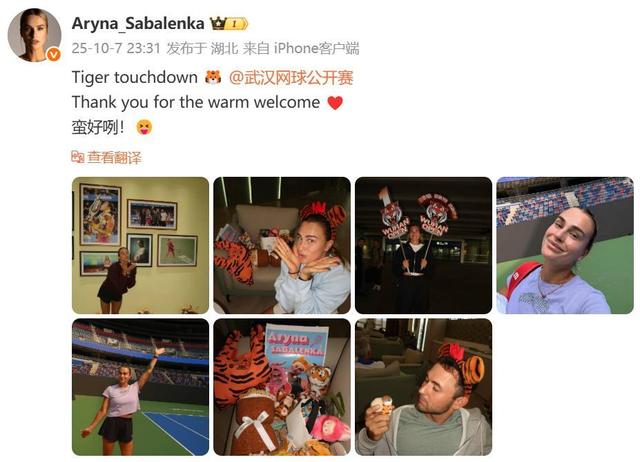Screen dimensions: 640x462
Task: Click the crown membership level badge
Action: 229,24
